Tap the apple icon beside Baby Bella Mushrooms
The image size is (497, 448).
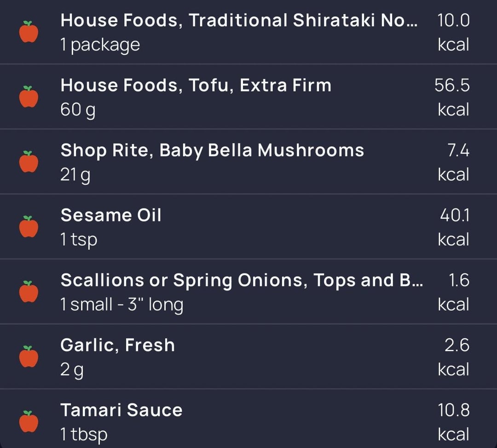point(29,162)
